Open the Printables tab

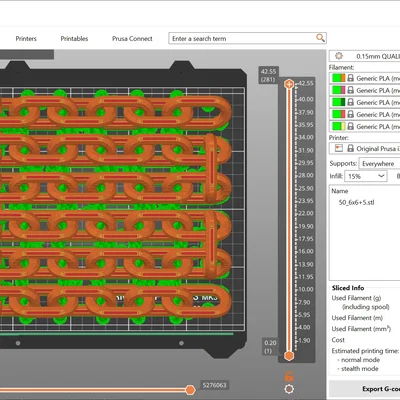74,38
